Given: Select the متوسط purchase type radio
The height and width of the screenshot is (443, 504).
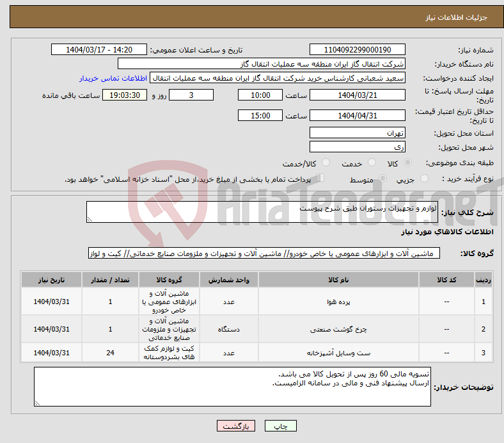Looking at the screenshot, I should 383,178.
